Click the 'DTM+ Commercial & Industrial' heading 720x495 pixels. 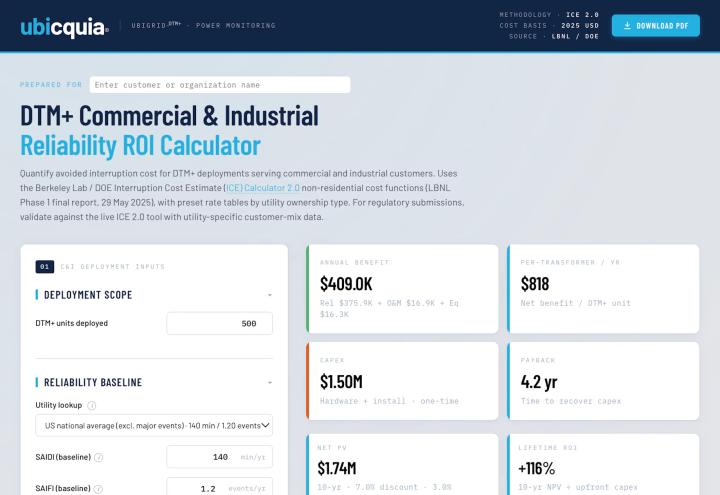tap(169, 115)
